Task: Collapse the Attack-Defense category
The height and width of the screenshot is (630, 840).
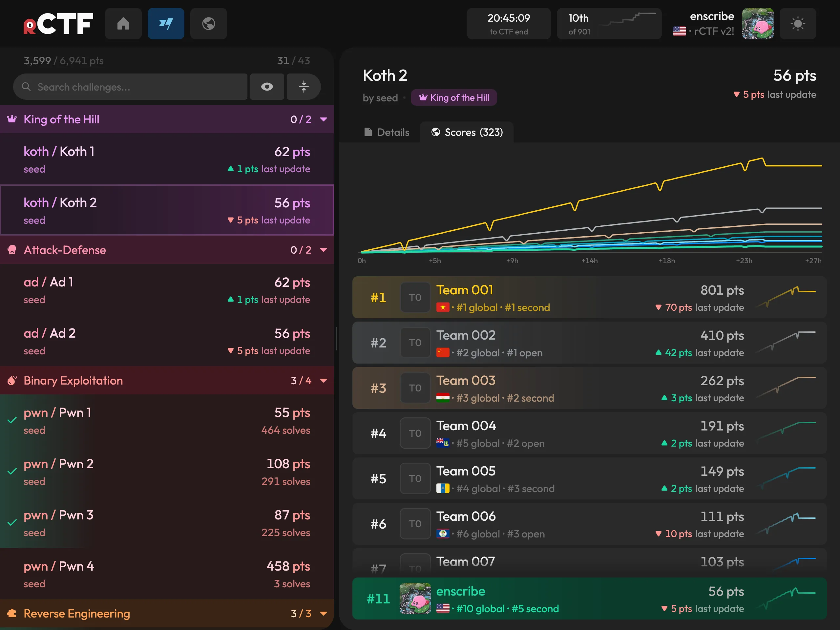Action: (x=324, y=250)
